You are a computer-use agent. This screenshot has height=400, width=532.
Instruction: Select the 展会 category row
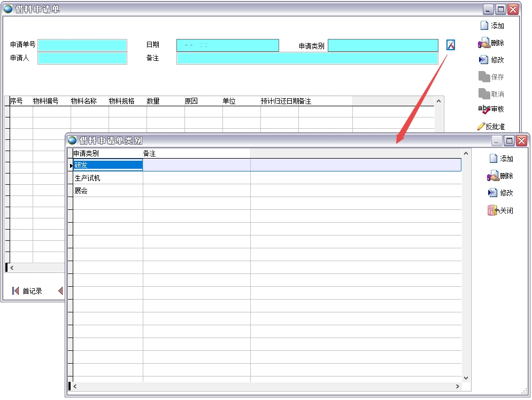107,191
